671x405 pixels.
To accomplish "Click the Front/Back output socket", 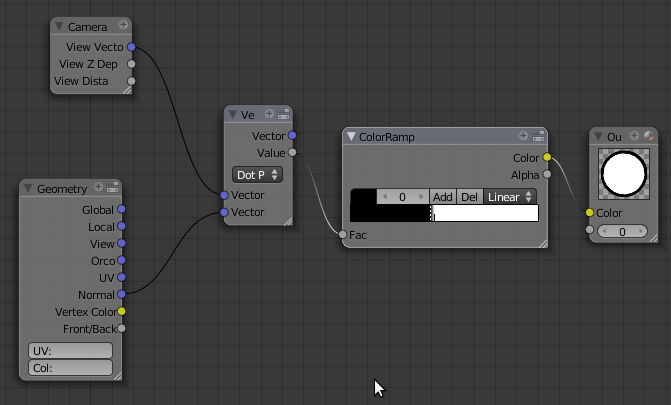I will click(x=122, y=328).
